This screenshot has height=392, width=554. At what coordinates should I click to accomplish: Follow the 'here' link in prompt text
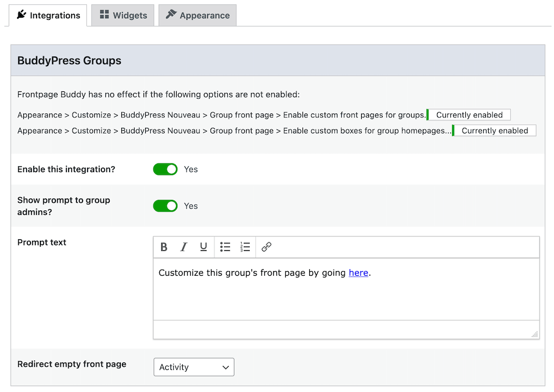(x=358, y=272)
